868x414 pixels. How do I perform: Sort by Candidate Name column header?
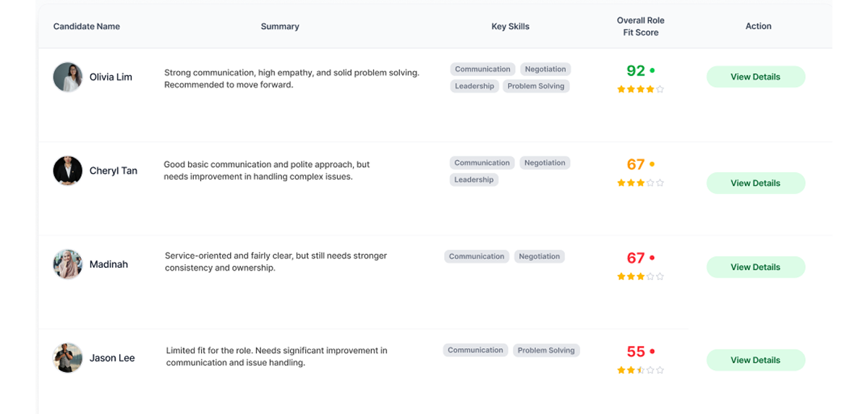[87, 27]
